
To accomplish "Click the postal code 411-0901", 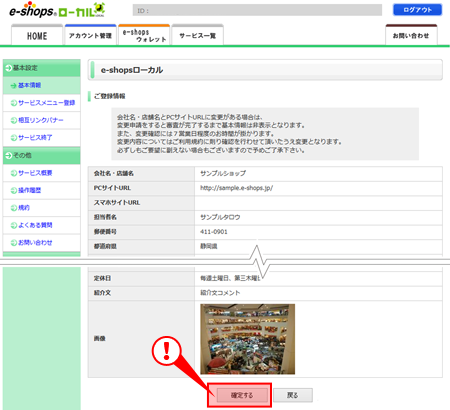I will pyautogui.click(x=214, y=232).
